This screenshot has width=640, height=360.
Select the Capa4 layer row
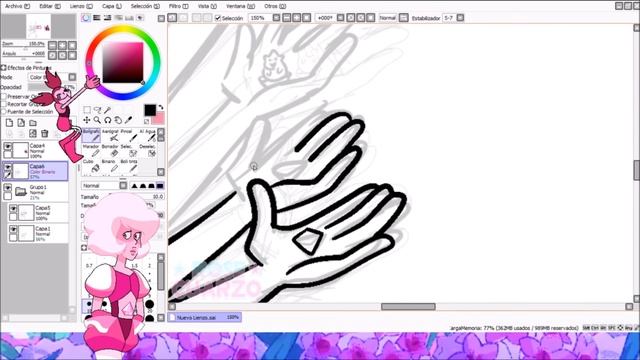pyautogui.click(x=35, y=150)
